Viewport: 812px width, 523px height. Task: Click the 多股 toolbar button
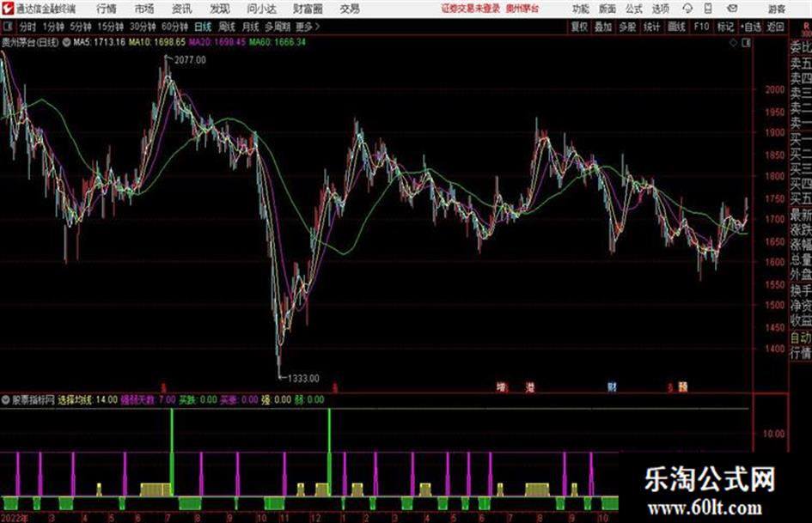coord(627,27)
